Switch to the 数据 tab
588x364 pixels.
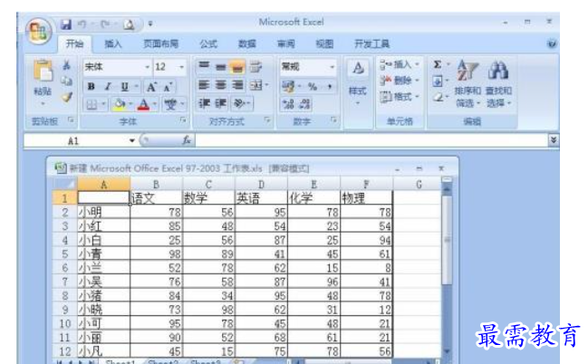tap(247, 43)
